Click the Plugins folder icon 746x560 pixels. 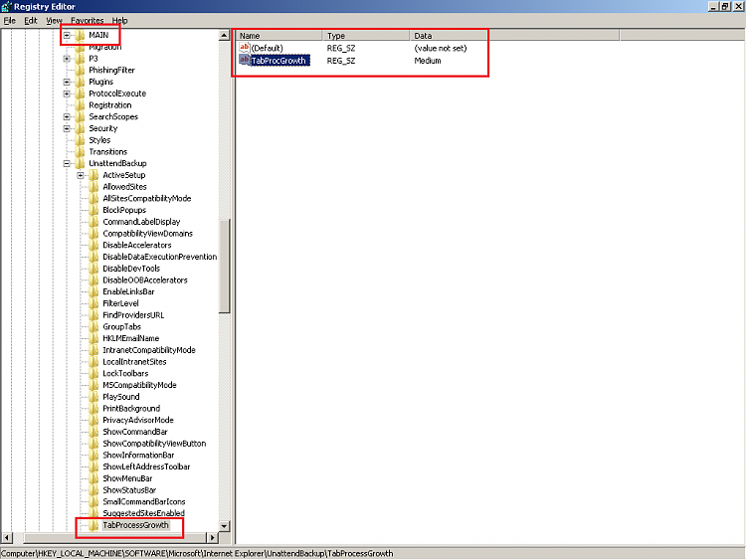(80, 82)
